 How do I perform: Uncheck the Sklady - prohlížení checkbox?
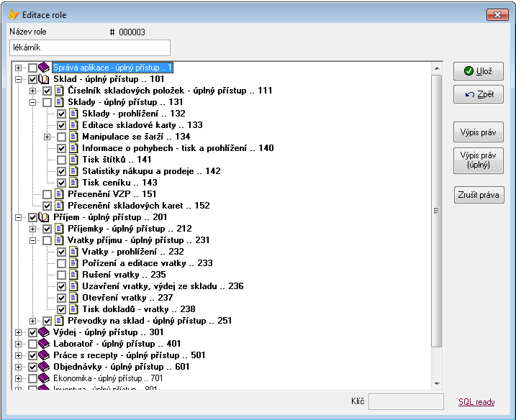click(61, 114)
